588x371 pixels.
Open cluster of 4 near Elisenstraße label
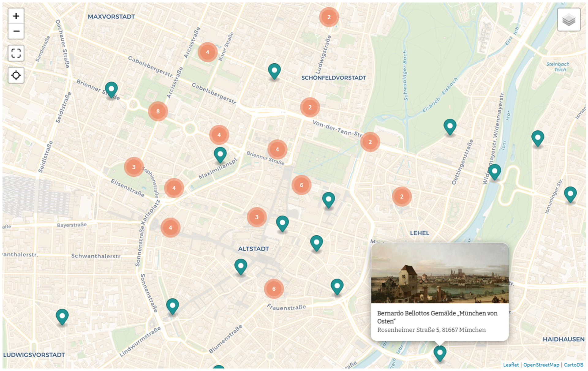(174, 188)
